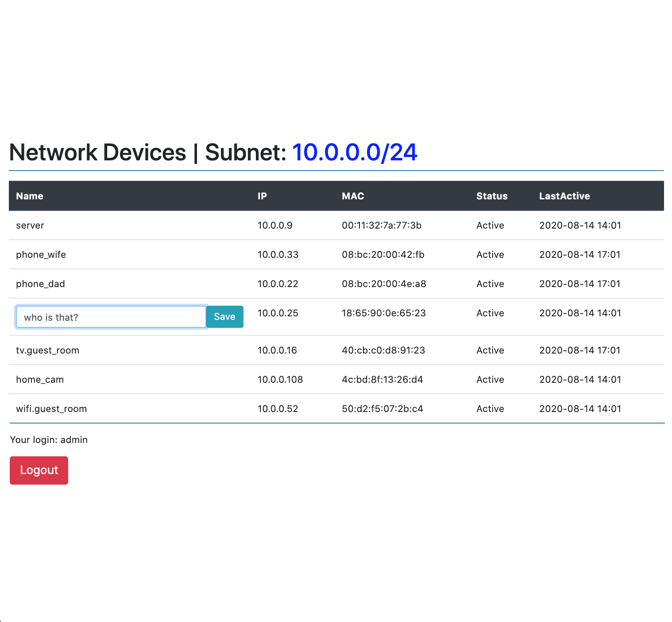672x622 pixels.
Task: Click the IP address 10.0.0.108 of home_cam
Action: [x=280, y=379]
